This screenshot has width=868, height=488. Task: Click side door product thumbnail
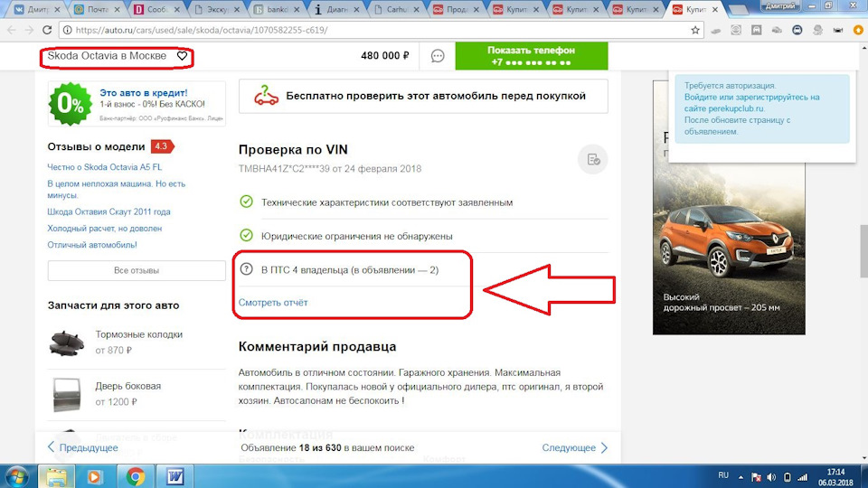pyautogui.click(x=67, y=395)
